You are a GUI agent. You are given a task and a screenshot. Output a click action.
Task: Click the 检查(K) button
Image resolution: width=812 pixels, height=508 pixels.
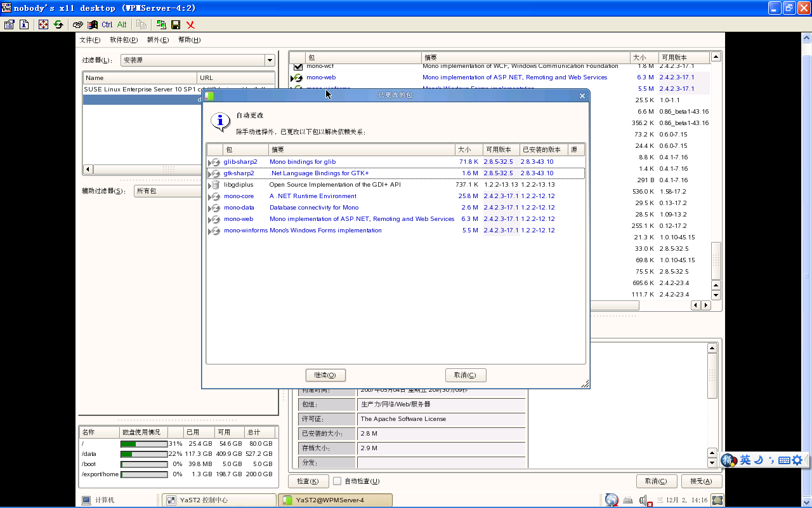point(308,481)
